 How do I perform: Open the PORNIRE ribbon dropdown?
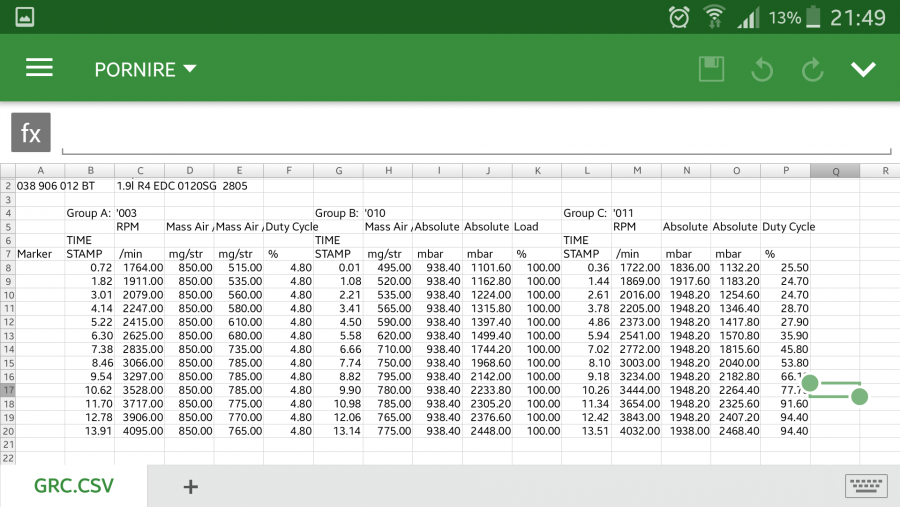pos(145,69)
